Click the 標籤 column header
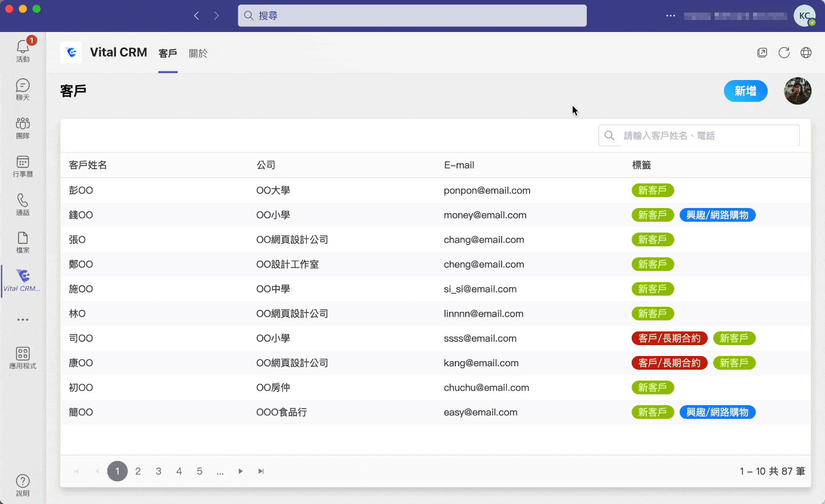 point(642,165)
